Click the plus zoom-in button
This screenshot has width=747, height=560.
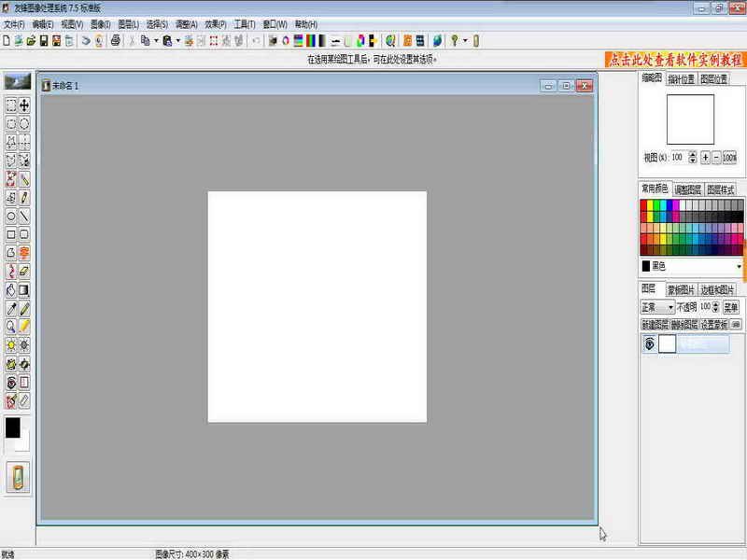(x=706, y=157)
